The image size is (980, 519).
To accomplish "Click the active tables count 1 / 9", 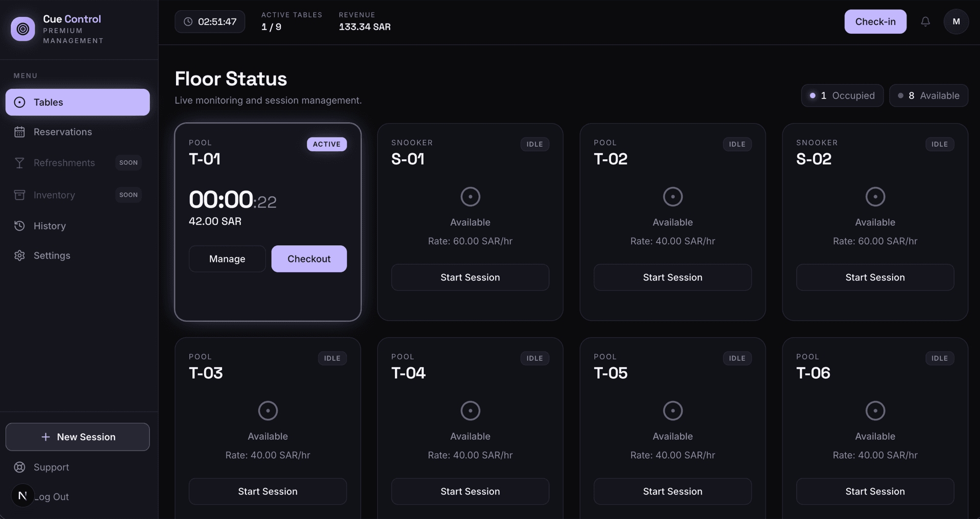I will (271, 27).
